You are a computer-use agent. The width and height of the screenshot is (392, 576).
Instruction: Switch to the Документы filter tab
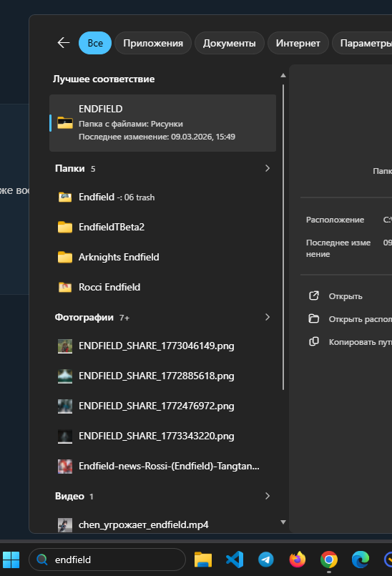tap(229, 43)
